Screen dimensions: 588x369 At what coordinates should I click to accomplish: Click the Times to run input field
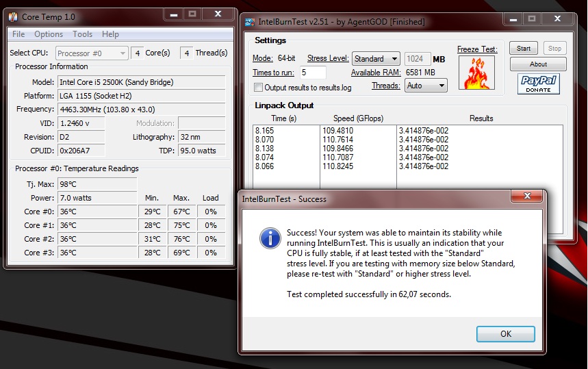click(313, 73)
